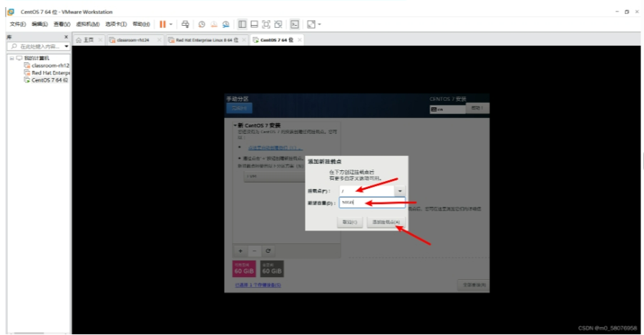Click the pause virtual machine icon

click(x=162, y=24)
